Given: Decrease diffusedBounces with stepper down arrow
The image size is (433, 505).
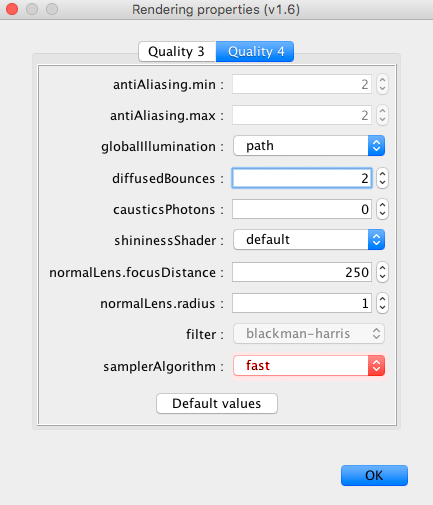Looking at the screenshot, I should coord(382,183).
